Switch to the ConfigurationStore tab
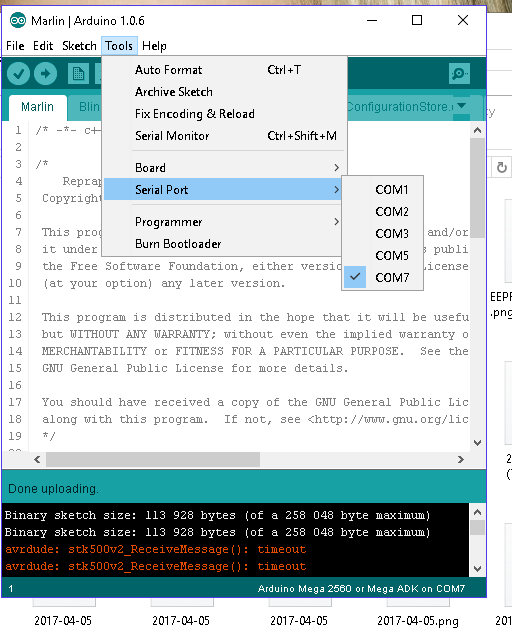512x628 pixels. pyautogui.click(x=400, y=107)
